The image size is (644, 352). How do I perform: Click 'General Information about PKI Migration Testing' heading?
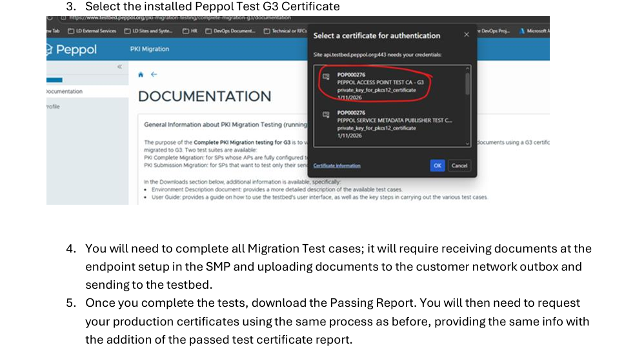[225, 125]
